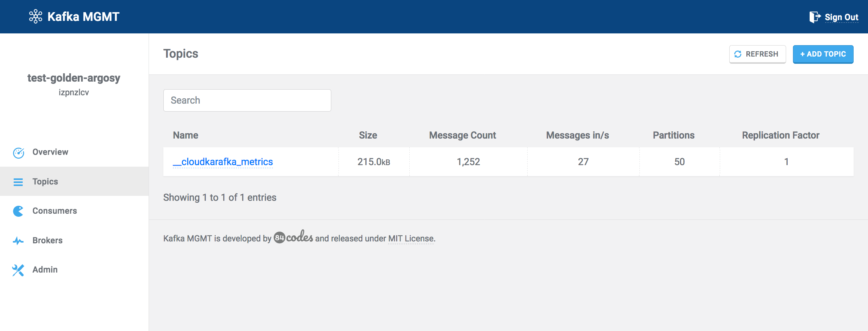This screenshot has height=331, width=868.
Task: Click the circular arrows refresh icon
Action: (738, 54)
